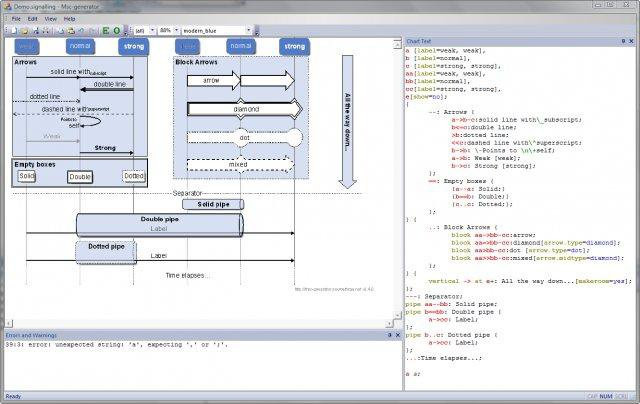
Task: Open the zoom percentage dropdown
Action: pyautogui.click(x=176, y=31)
